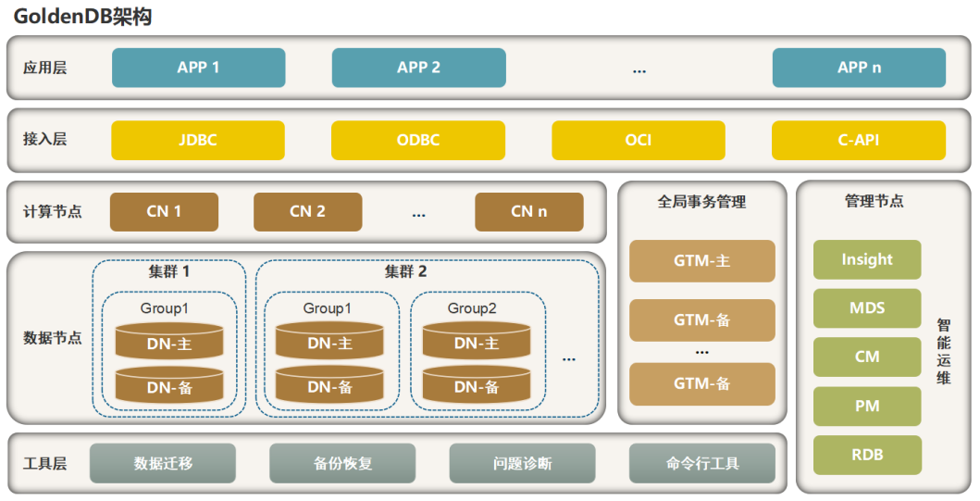The image size is (980, 501).
Task: Select the 数据节点 label
Action: (53, 338)
